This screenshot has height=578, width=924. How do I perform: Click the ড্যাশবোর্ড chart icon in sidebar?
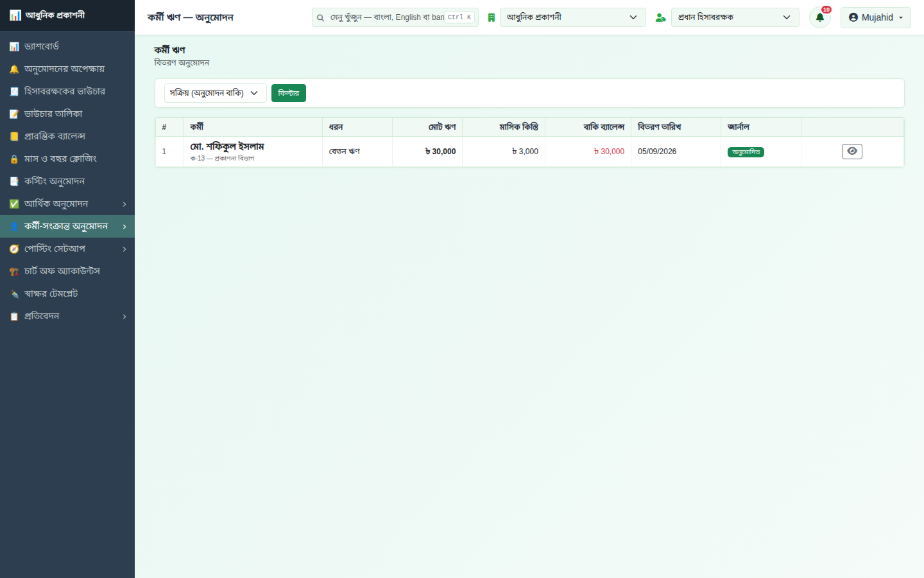click(x=14, y=47)
